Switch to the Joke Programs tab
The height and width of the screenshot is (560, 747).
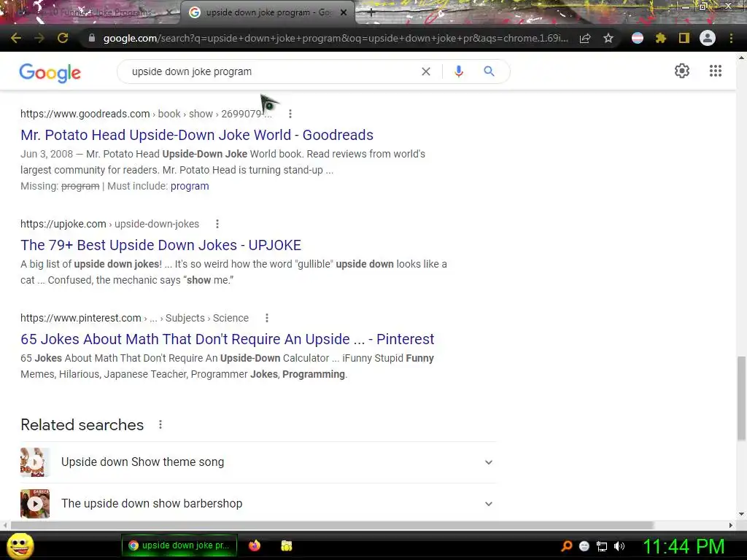[90, 12]
